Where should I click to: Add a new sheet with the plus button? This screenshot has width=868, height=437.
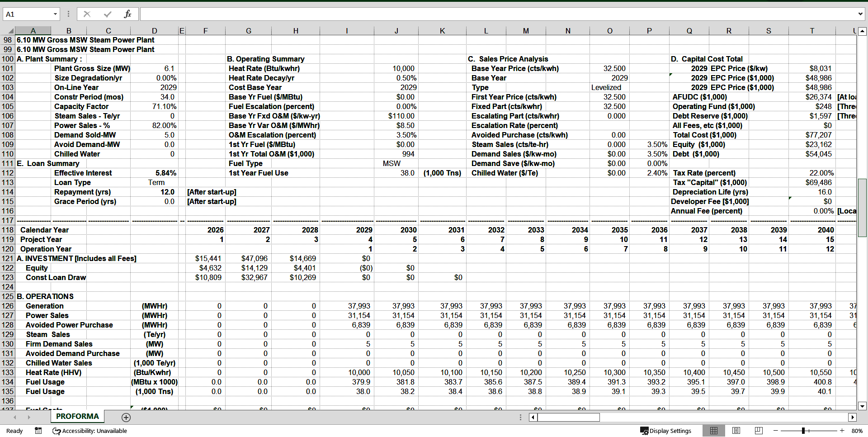coord(126,418)
